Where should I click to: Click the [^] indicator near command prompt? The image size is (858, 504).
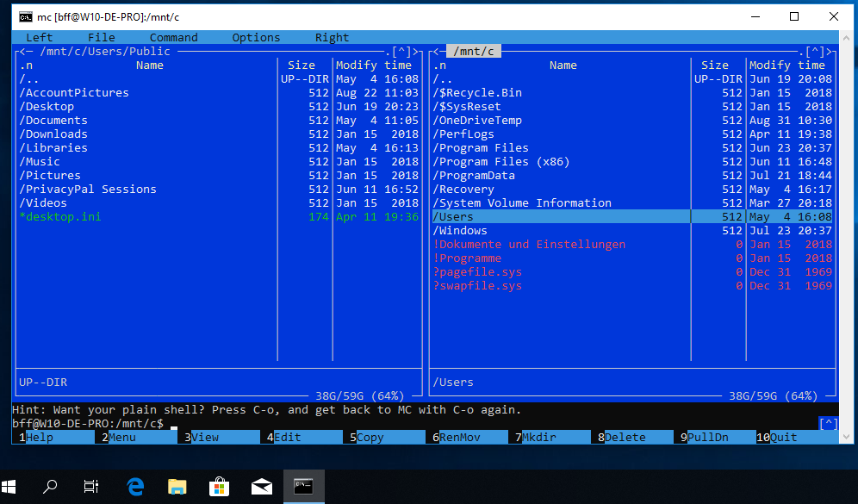(829, 424)
